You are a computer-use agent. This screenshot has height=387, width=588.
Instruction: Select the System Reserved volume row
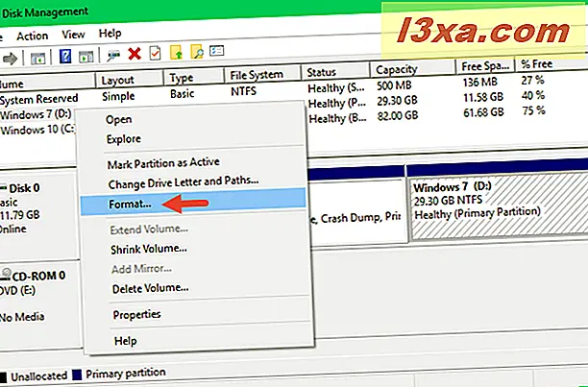pos(39,100)
